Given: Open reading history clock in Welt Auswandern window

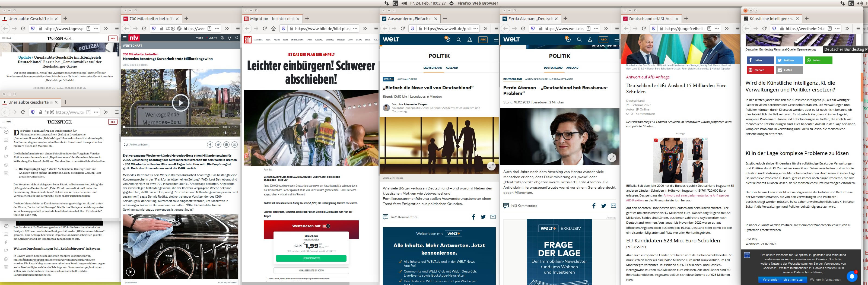Looking at the screenshot, I should (x=447, y=39).
